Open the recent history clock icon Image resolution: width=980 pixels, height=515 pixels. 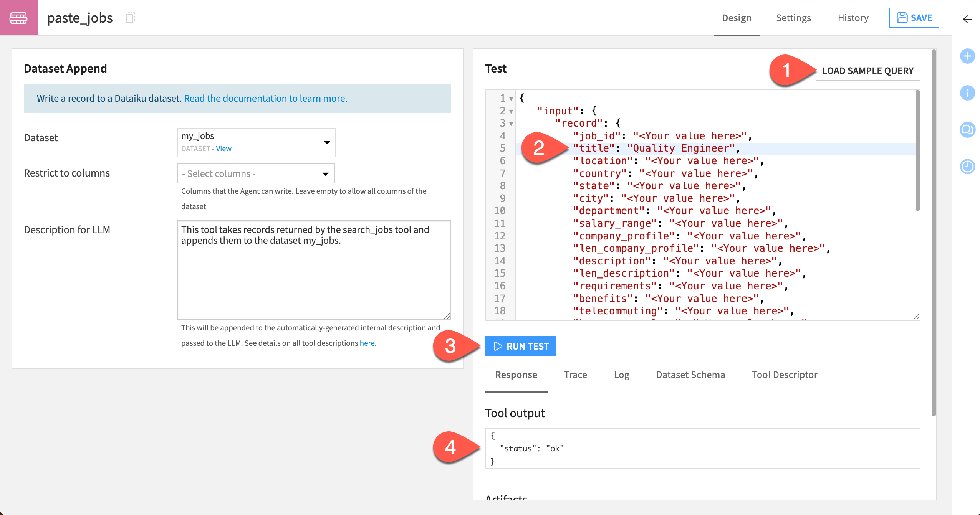pyautogui.click(x=967, y=167)
